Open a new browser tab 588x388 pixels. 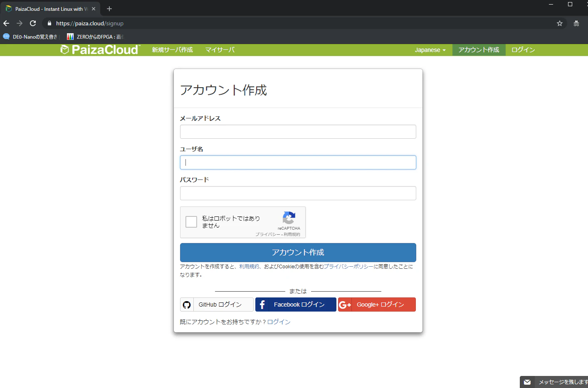tap(109, 9)
